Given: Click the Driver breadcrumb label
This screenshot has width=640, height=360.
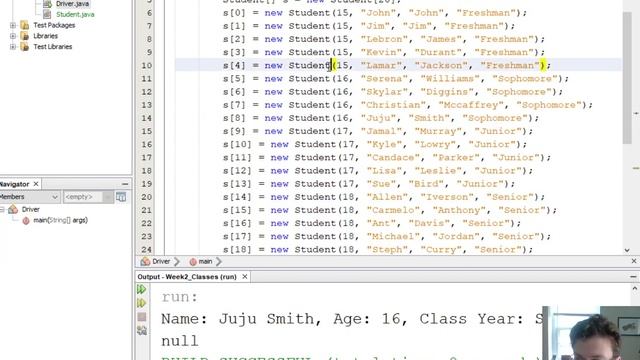Looking at the screenshot, I should click(x=161, y=262).
